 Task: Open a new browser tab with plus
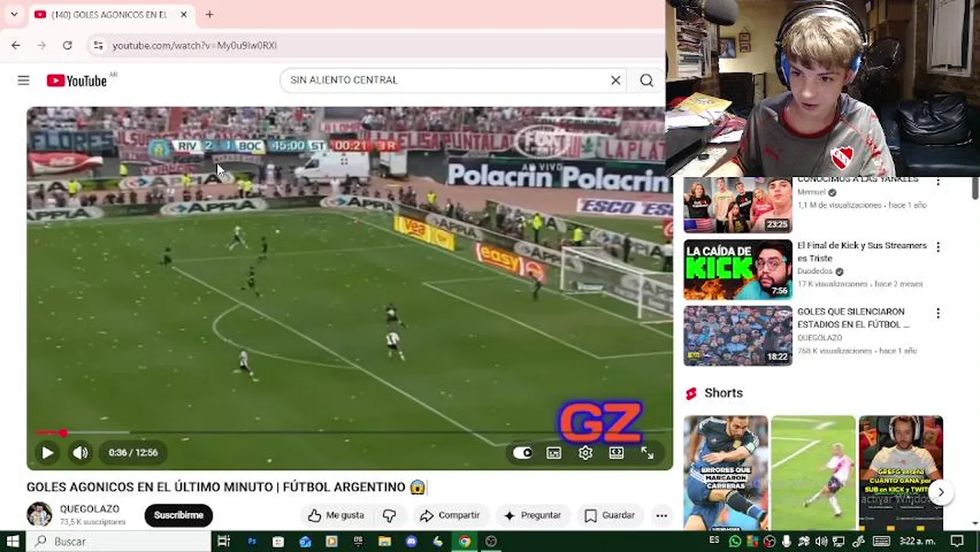pos(209,15)
